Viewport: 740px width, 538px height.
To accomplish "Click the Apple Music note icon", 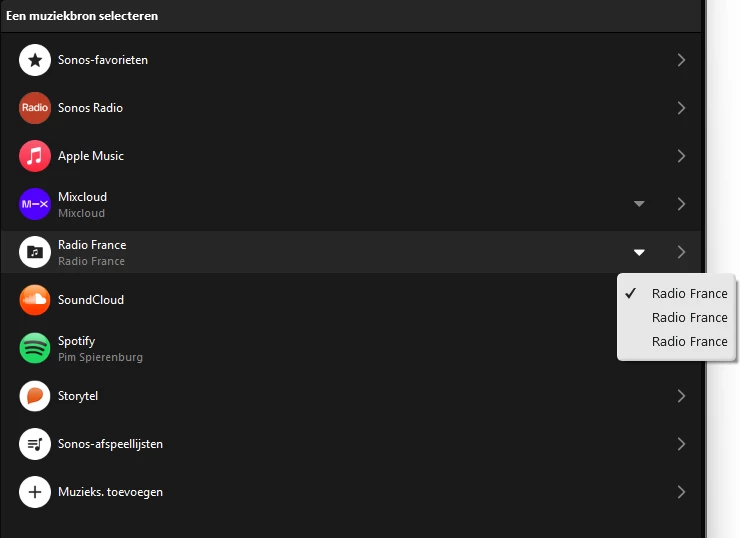I will [x=35, y=156].
